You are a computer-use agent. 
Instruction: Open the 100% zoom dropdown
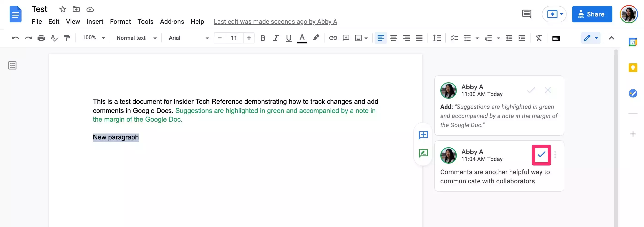point(94,38)
